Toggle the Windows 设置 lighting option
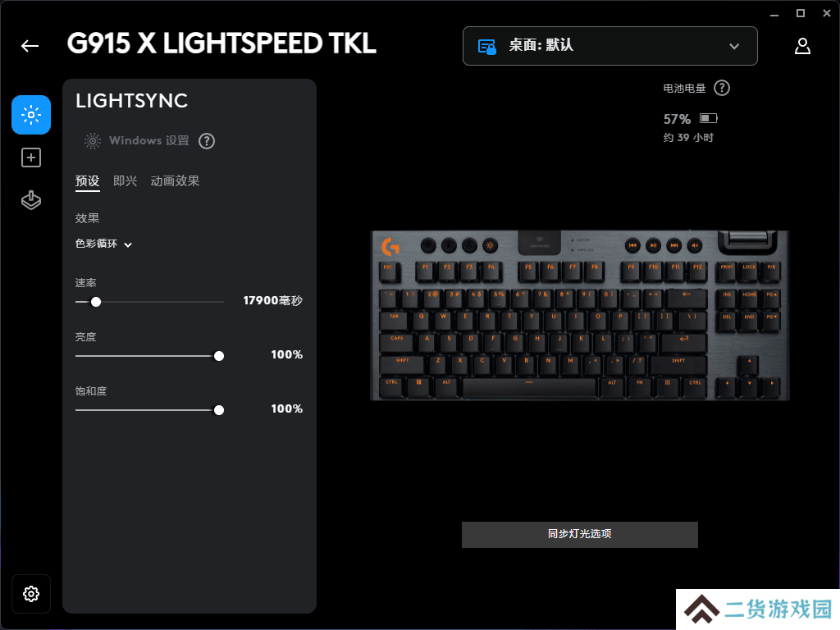Screen dimensions: 840x630 coord(137,141)
